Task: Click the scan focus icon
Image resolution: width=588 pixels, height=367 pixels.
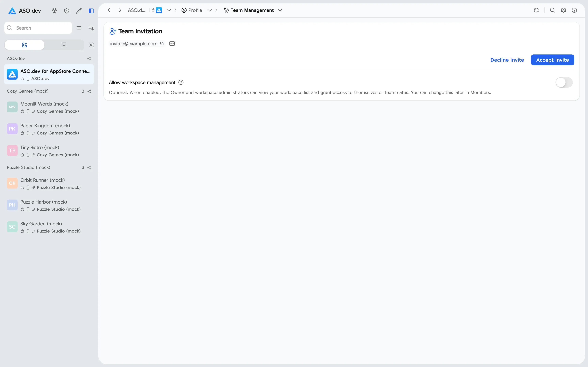Action: coord(91,45)
